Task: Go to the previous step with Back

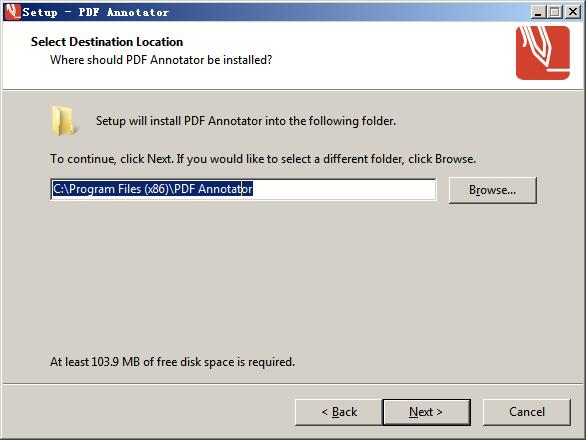Action: [339, 412]
